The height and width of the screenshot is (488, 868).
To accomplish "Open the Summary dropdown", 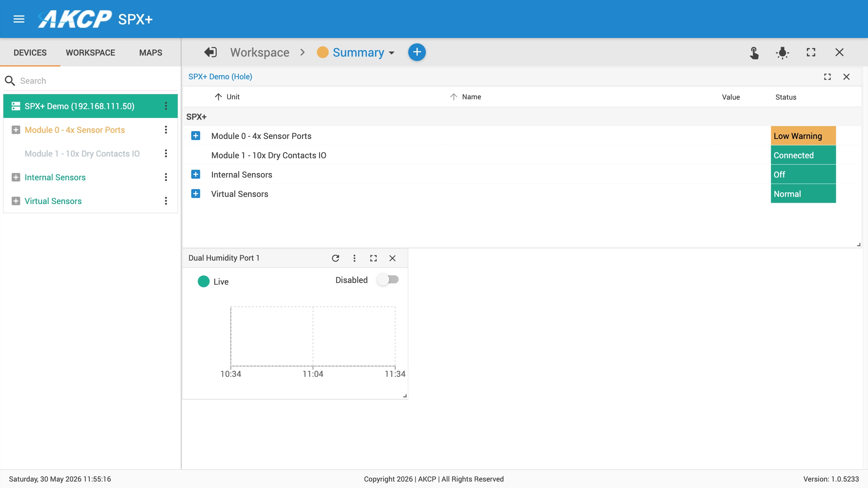I will click(363, 53).
